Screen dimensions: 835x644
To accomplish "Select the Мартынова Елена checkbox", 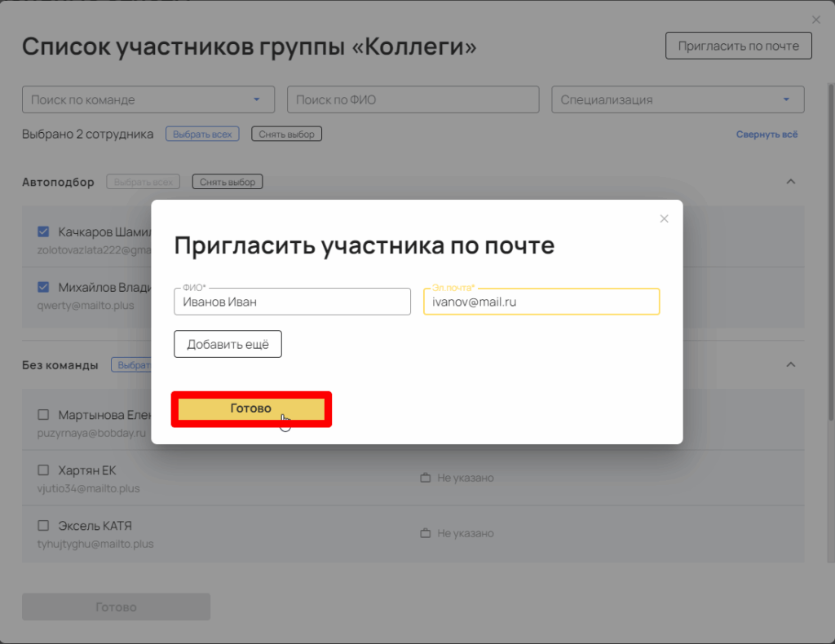I will point(44,415).
